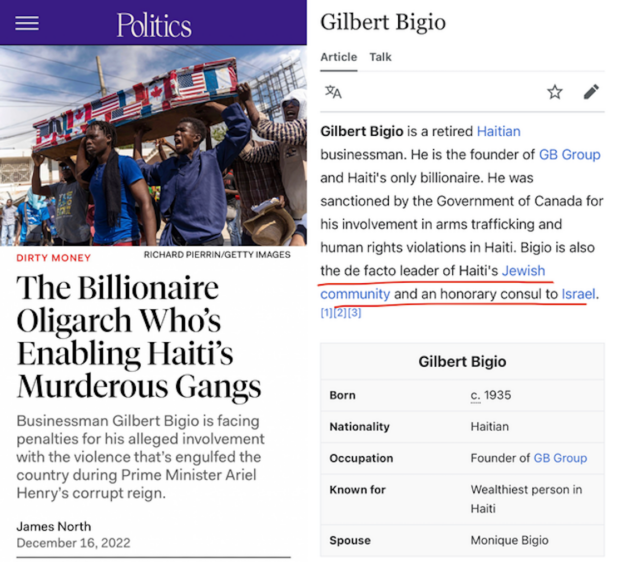Open the Haitian link
This screenshot has width=618, height=562.
498,131
